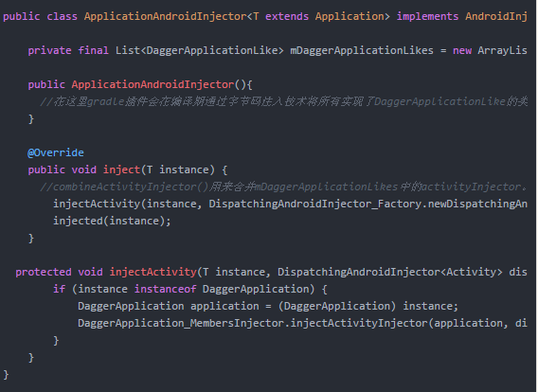Click the type List<DaggerApplicationLike>
Viewport: 538px width, 392px height.
click(200, 50)
